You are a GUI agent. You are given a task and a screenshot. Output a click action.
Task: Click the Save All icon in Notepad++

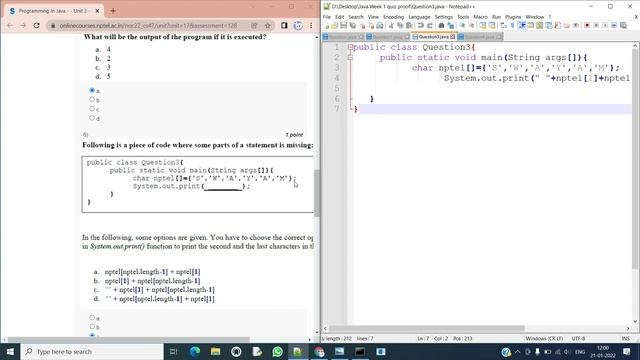[x=353, y=26]
